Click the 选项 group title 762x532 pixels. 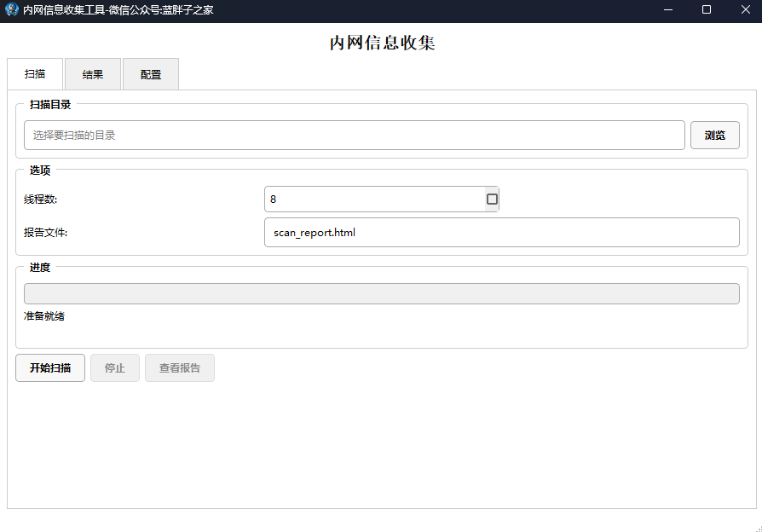pos(40,171)
